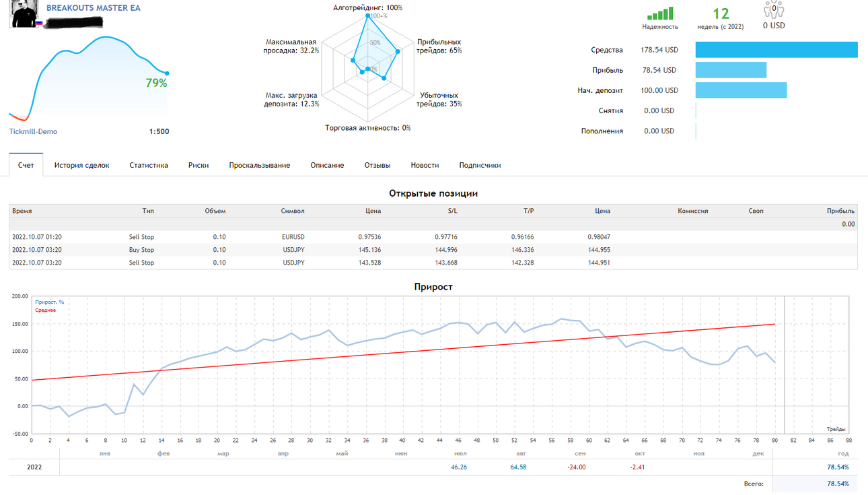The width and height of the screenshot is (868, 495).
Task: Click the Прибыль light blue bar
Action: pos(731,70)
